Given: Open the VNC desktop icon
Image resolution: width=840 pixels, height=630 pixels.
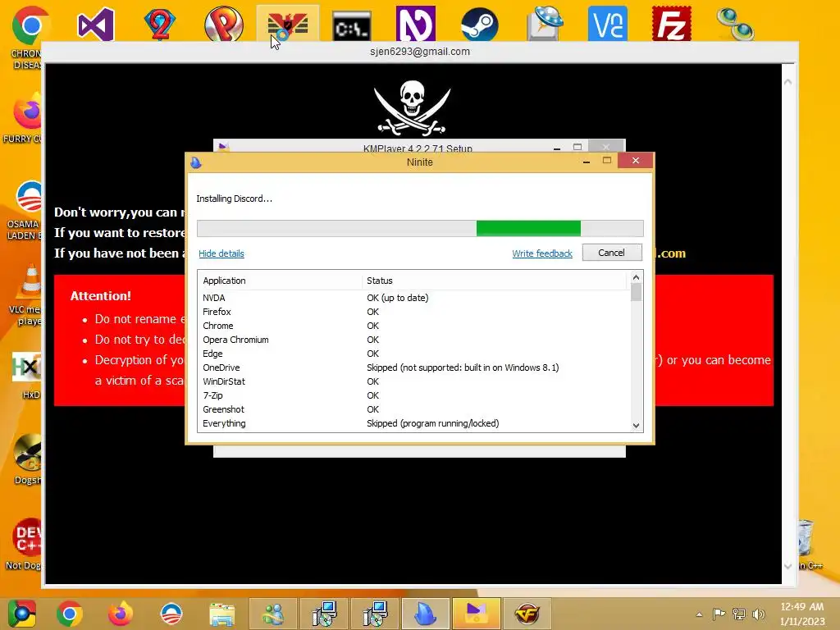Looking at the screenshot, I should 608,25.
